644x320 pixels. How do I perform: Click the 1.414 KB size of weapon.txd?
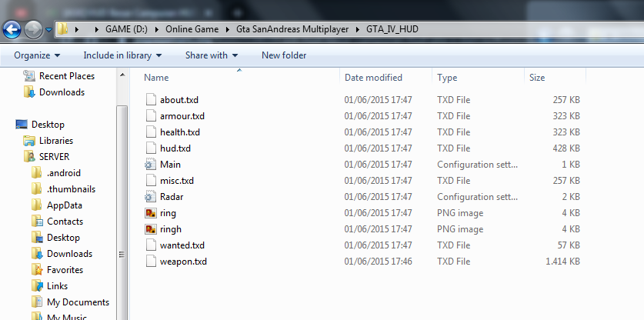coord(562,262)
